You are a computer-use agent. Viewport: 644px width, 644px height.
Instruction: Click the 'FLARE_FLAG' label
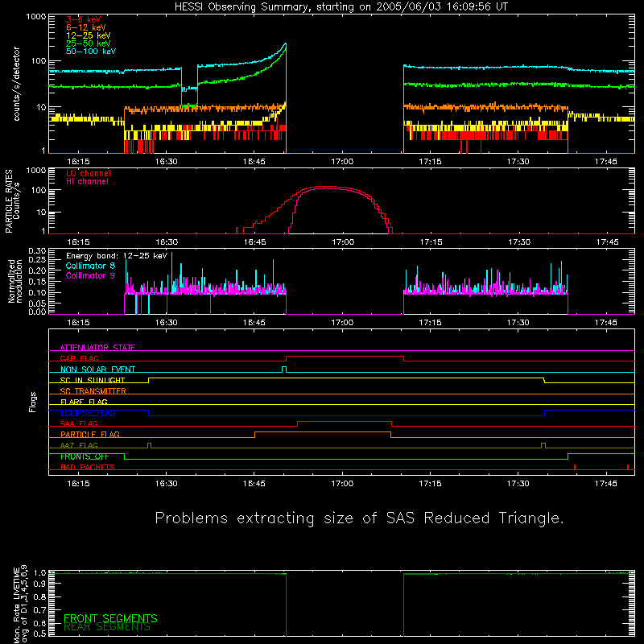point(84,402)
